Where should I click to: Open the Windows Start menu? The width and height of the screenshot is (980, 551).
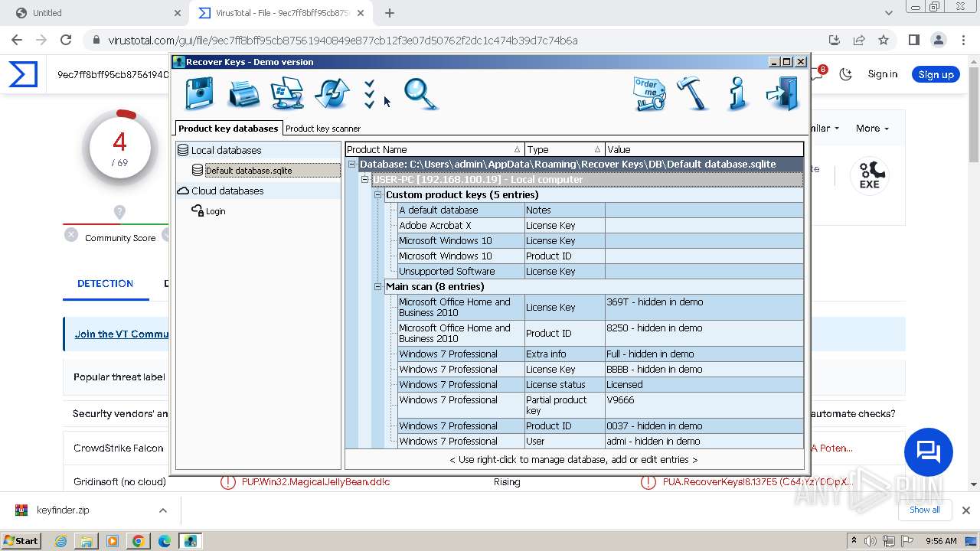[21, 540]
